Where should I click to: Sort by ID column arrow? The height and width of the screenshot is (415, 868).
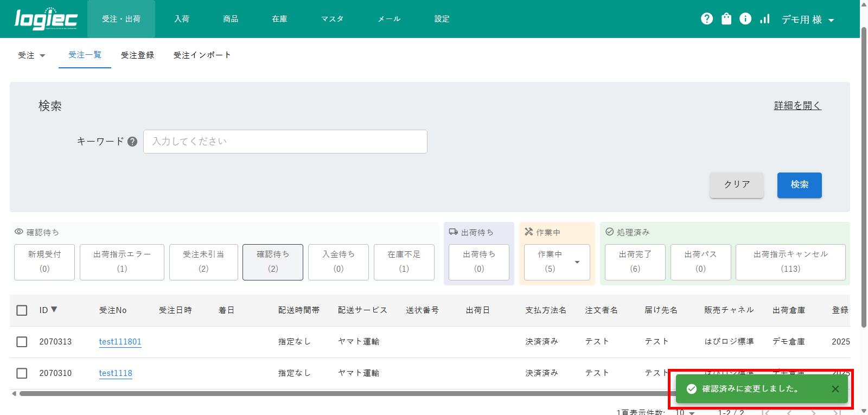(x=54, y=310)
